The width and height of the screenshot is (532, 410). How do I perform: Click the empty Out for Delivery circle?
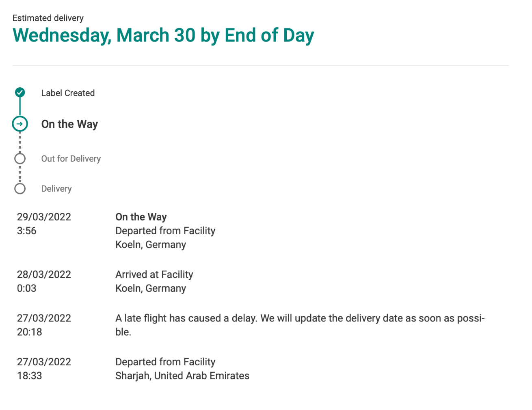pos(20,158)
